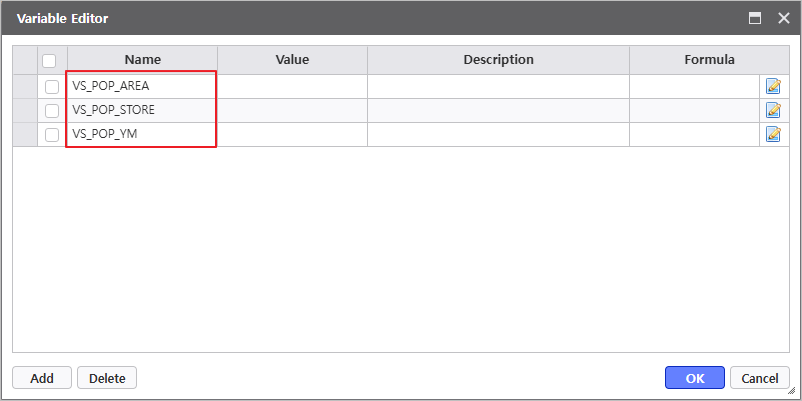This screenshot has height=401, width=802.
Task: Check the VS_POP_STORE row checkbox
Action: pos(52,110)
